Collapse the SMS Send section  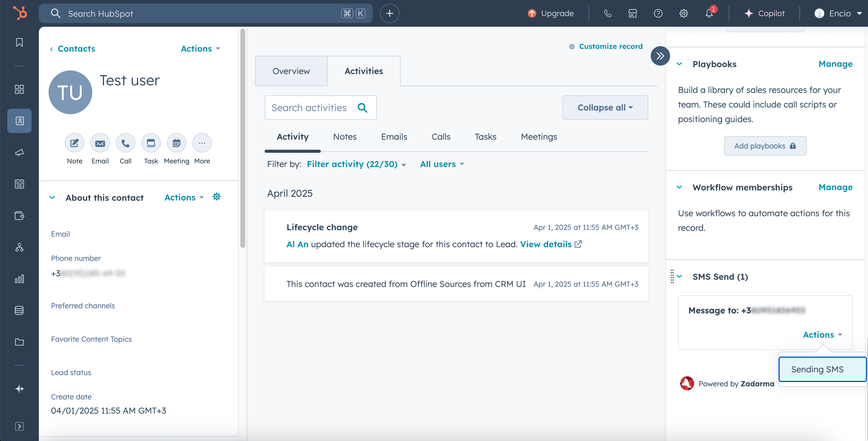pos(679,276)
